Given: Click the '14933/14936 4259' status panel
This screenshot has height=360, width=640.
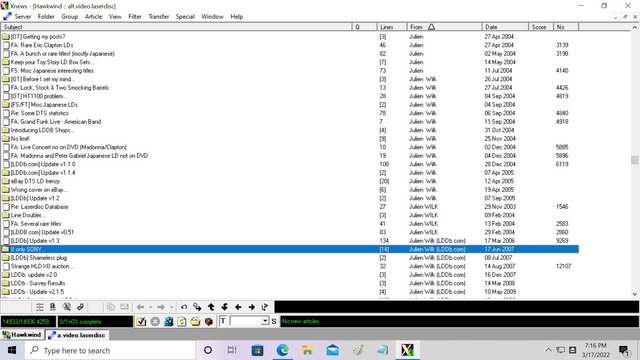Looking at the screenshot, I should tap(28, 322).
